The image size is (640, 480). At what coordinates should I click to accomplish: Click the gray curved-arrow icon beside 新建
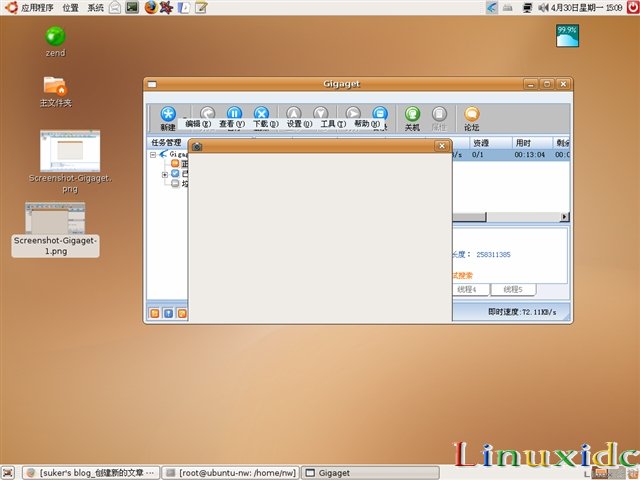(x=207, y=113)
